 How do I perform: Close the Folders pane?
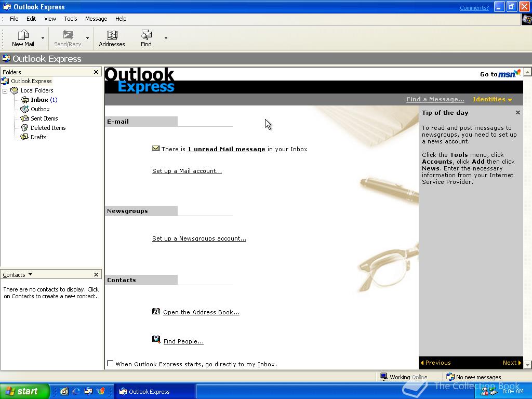[x=96, y=72]
